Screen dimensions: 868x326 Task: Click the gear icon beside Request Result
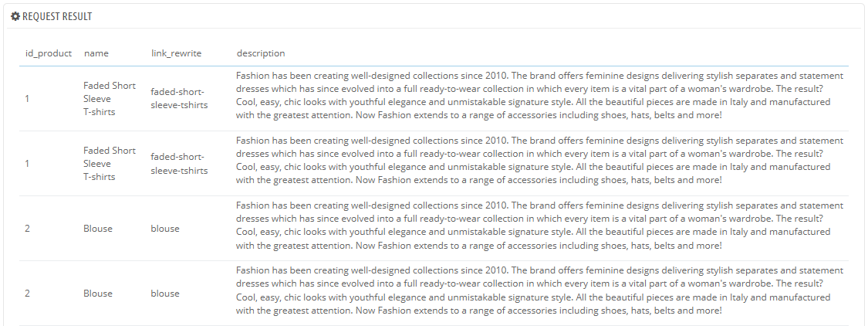click(x=15, y=16)
